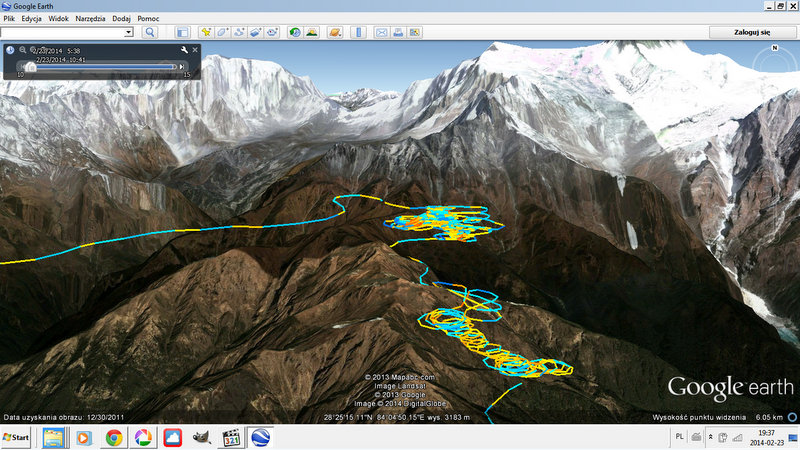
Task: Click the Zaloguj się button
Action: pos(753,32)
